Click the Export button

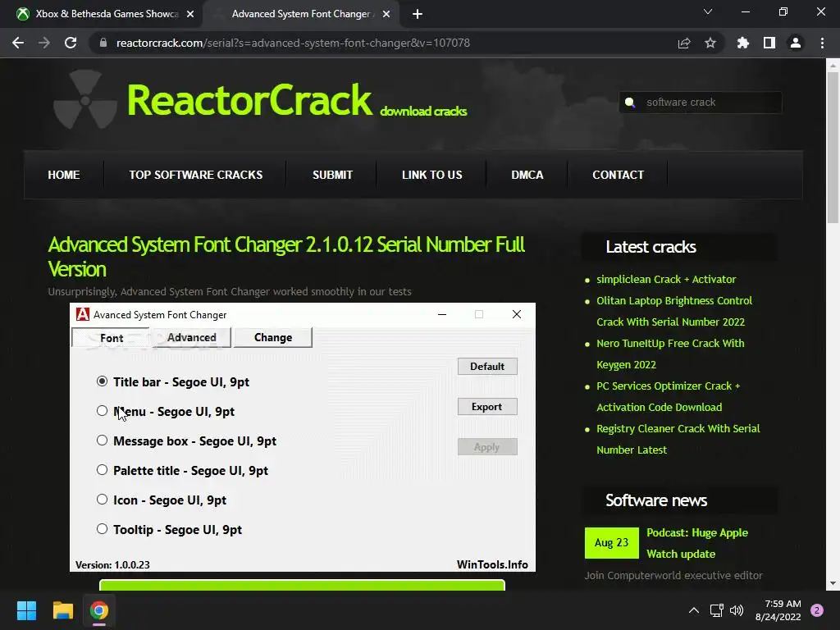pos(487,407)
